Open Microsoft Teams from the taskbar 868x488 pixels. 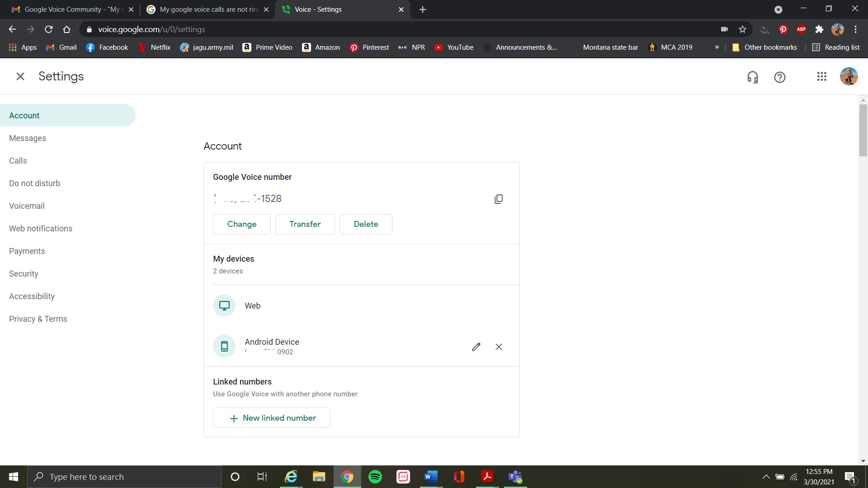[515, 477]
